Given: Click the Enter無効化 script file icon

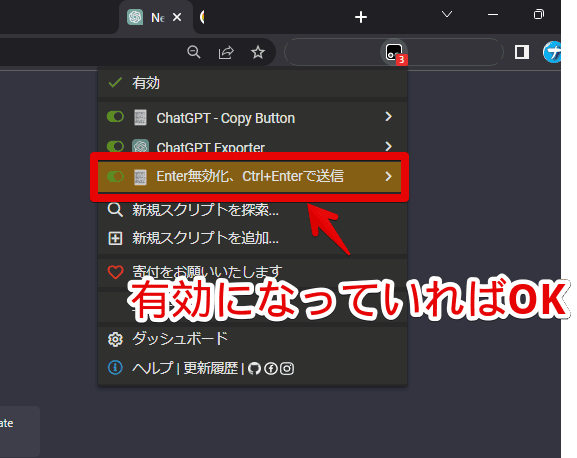Looking at the screenshot, I should pos(140,177).
